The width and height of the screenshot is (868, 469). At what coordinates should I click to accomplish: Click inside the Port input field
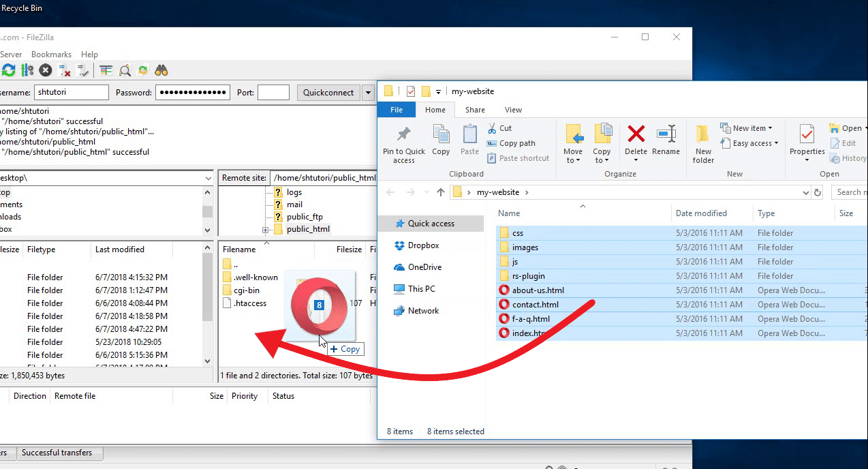(x=273, y=92)
